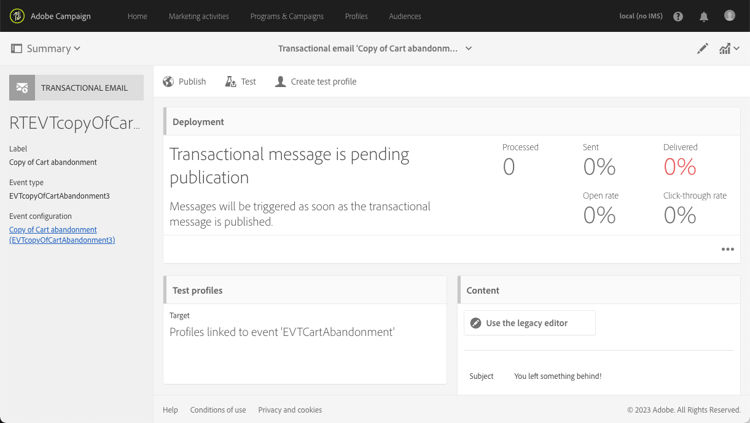Image resolution: width=750 pixels, height=423 pixels.
Task: Open the Marketing activities menu
Action: click(x=198, y=17)
